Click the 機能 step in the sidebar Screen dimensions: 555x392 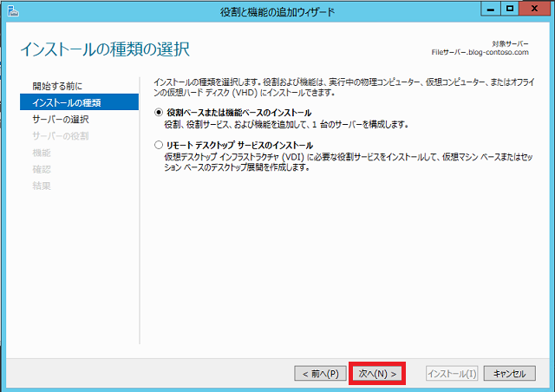pos(42,153)
